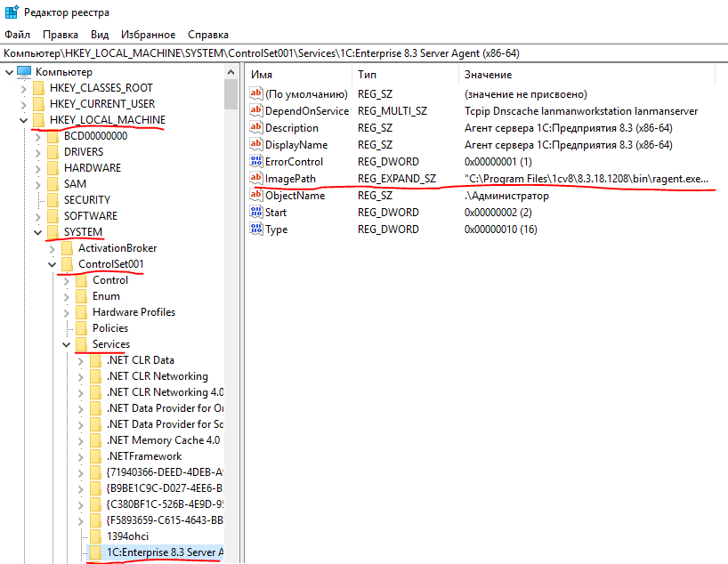Collapse the Services key branch
Viewport: 728px width, 564px height.
(x=66, y=344)
